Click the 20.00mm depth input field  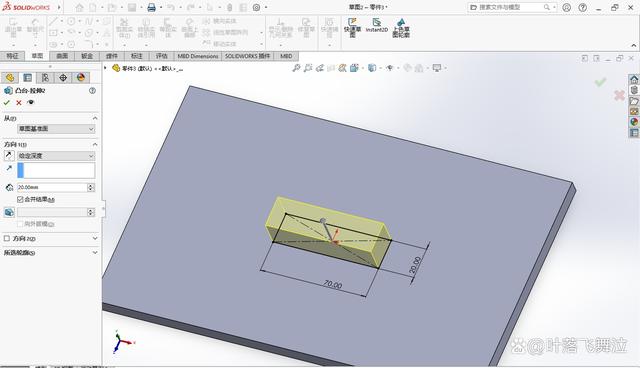[x=52, y=187]
